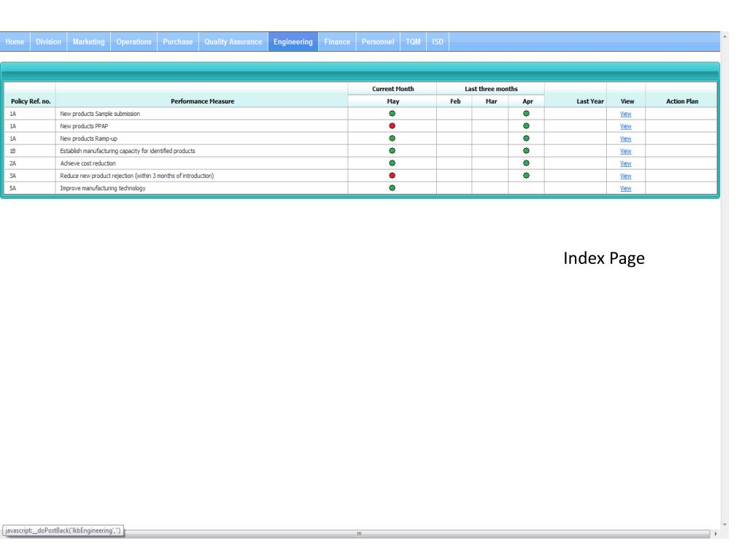Select the Marketing tab
747x560 pixels.
[88, 42]
